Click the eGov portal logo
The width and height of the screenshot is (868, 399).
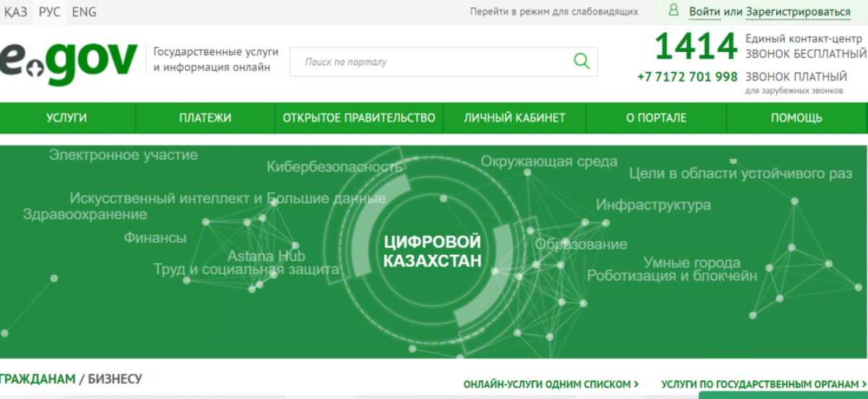68,62
